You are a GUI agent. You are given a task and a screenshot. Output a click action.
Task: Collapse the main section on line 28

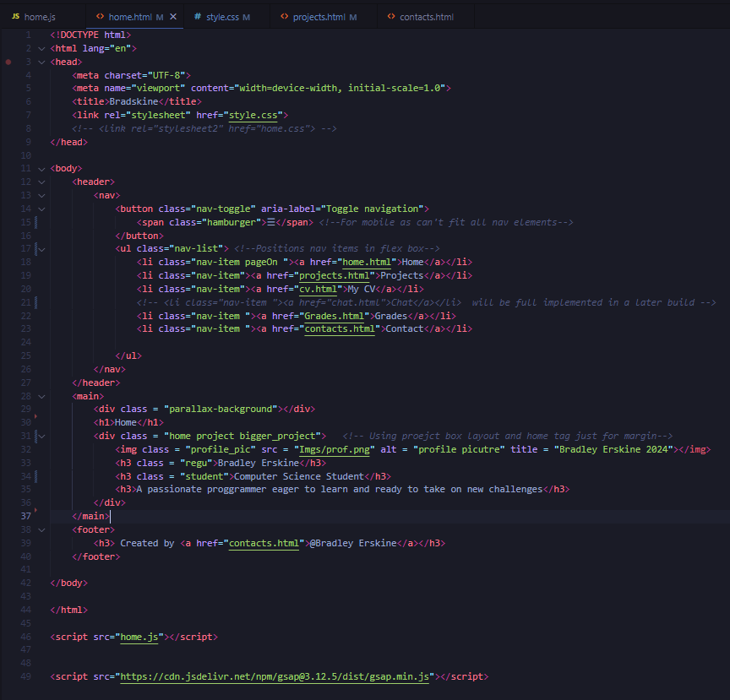pyautogui.click(x=41, y=395)
